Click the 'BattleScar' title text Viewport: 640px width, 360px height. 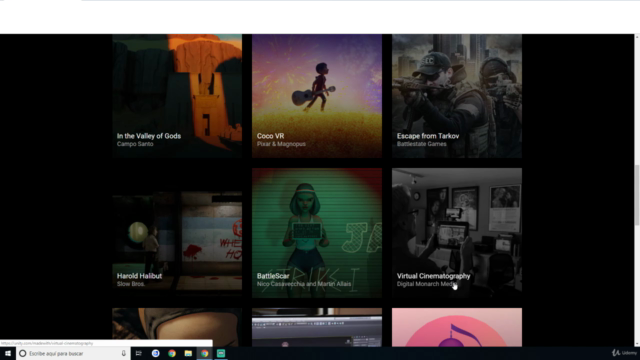(x=273, y=276)
